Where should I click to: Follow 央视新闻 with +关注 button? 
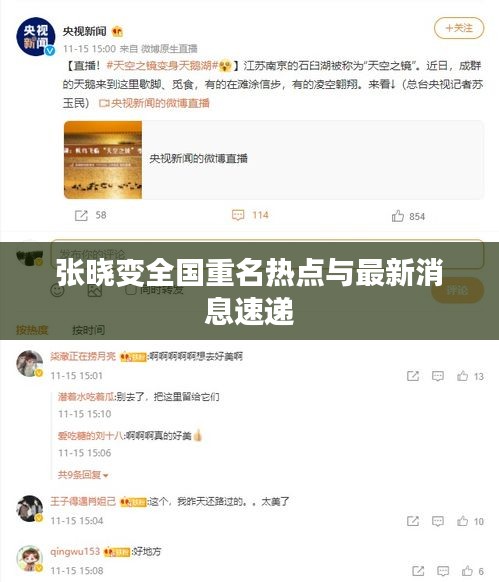459,28
